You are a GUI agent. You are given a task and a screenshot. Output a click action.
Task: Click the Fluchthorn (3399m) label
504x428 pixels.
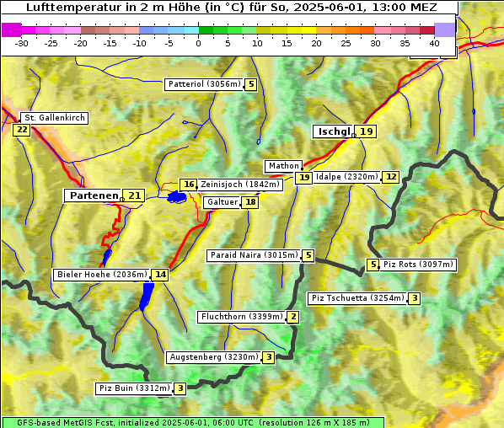tap(241, 317)
